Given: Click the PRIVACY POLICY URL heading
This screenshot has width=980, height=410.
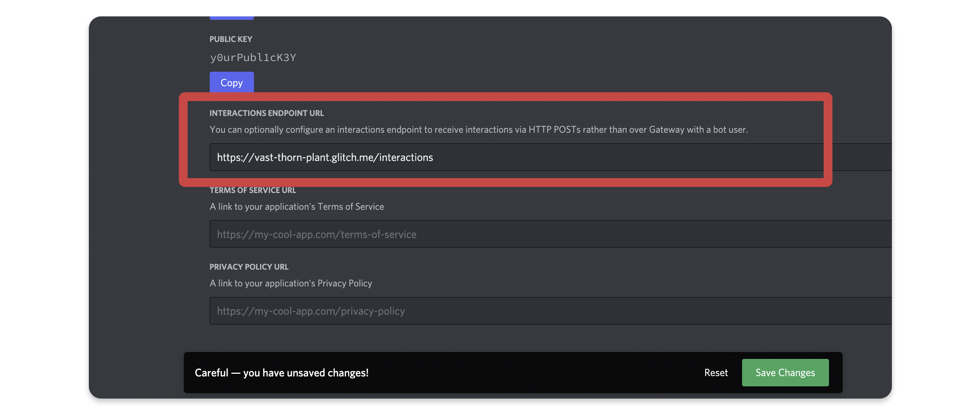Looking at the screenshot, I should tap(249, 267).
